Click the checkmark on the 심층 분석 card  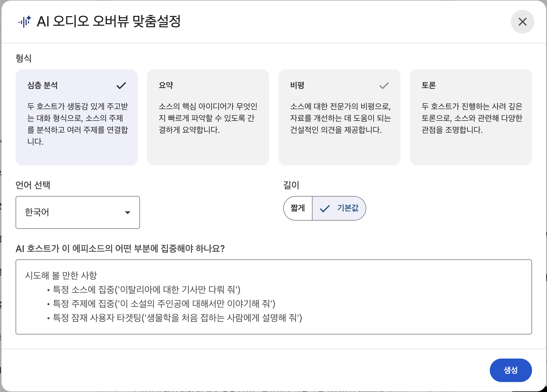121,86
